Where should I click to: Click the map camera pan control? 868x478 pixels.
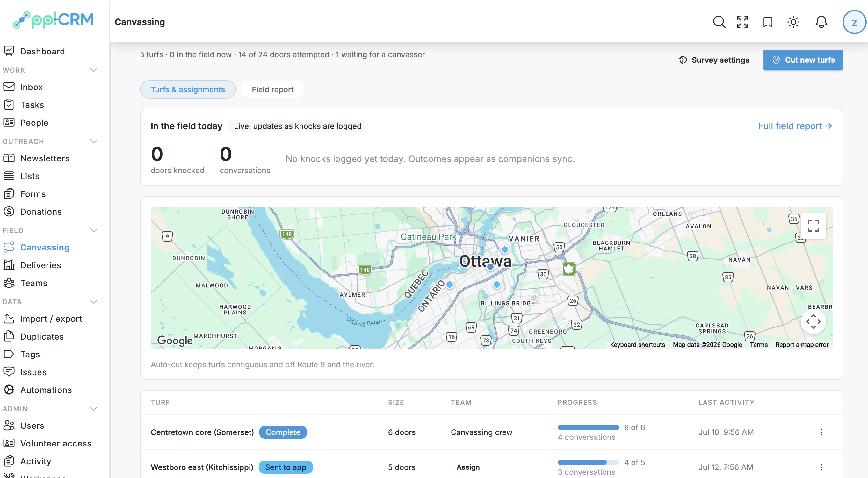[x=813, y=321]
